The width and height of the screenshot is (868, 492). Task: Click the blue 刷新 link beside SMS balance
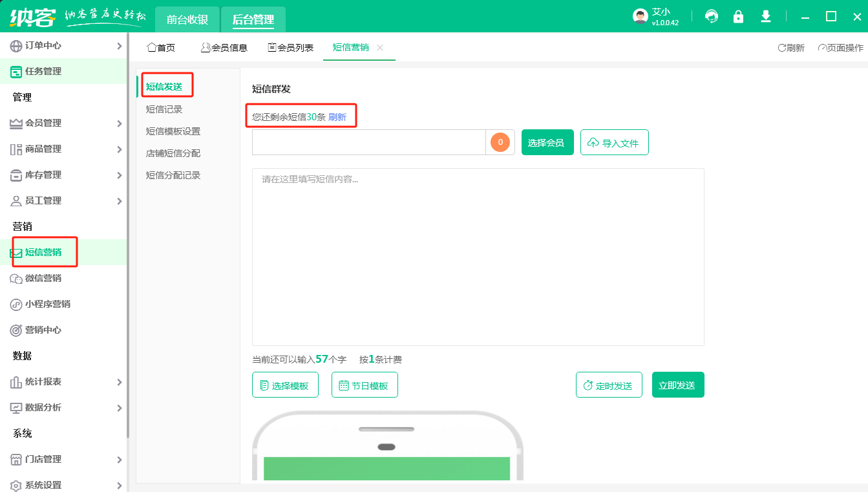337,117
